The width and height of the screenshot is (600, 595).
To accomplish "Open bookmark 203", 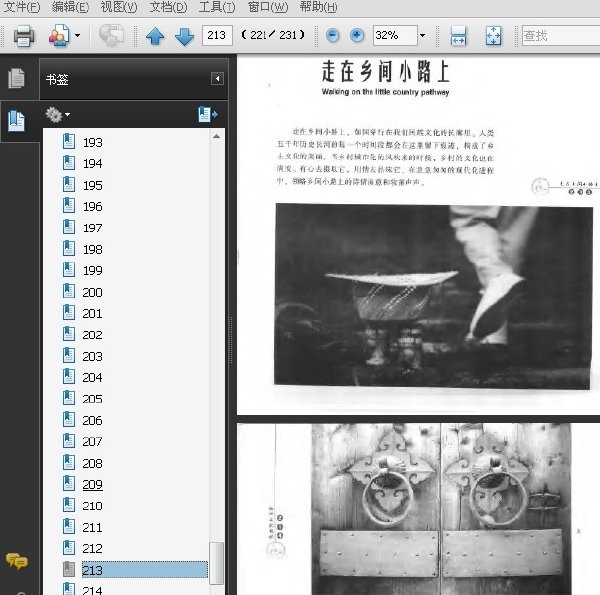I will pos(93,356).
